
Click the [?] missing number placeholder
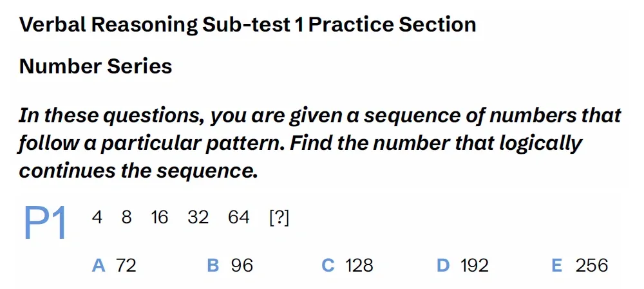point(279,218)
